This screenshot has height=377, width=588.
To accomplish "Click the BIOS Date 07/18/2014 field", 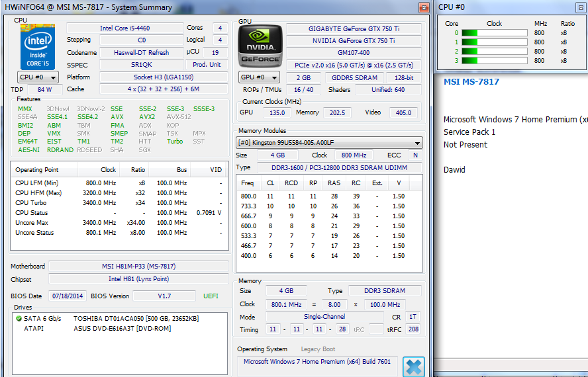I will coord(68,296).
